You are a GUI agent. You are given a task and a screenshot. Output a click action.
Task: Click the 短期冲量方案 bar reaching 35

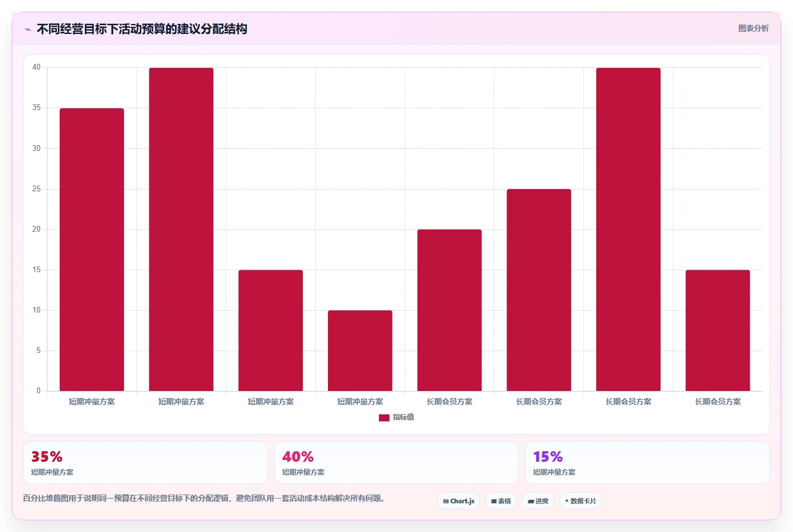[92, 250]
